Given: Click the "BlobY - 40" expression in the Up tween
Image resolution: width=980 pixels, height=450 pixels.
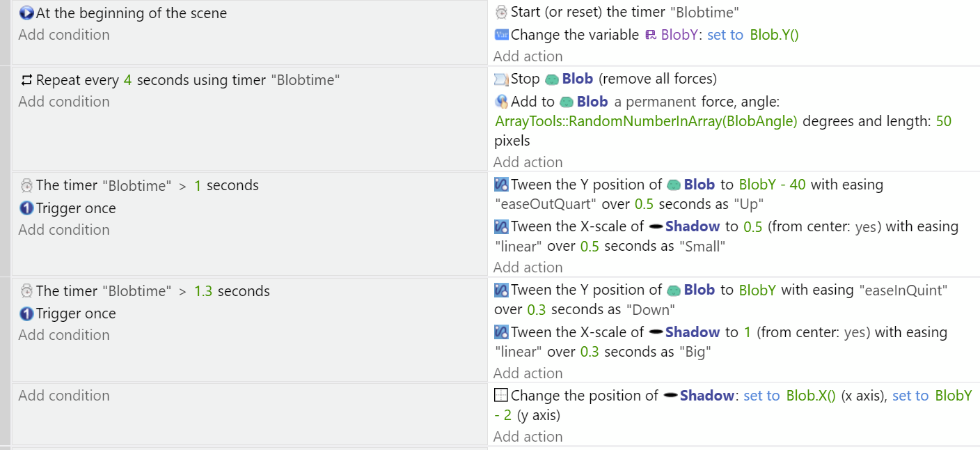Looking at the screenshot, I should click(773, 185).
